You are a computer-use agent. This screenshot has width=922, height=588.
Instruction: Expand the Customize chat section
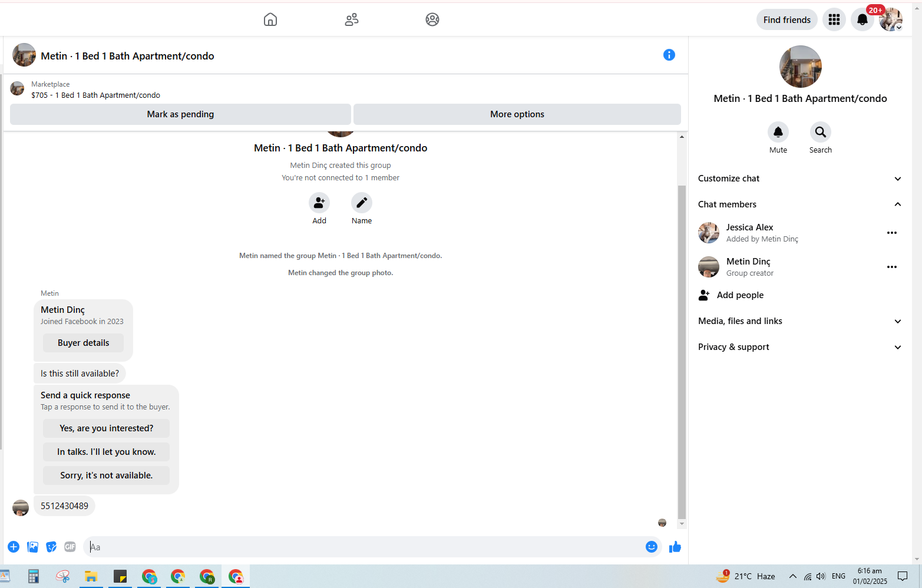pos(799,179)
